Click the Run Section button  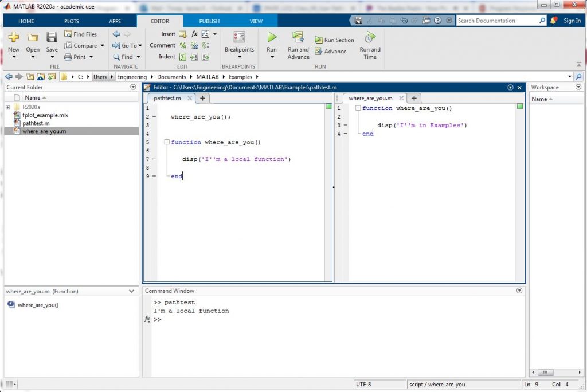pyautogui.click(x=335, y=40)
